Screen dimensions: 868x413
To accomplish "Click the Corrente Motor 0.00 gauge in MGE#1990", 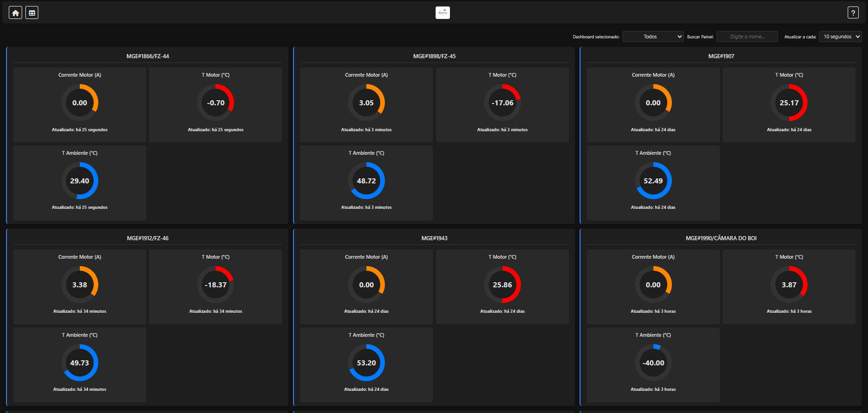I will (653, 285).
